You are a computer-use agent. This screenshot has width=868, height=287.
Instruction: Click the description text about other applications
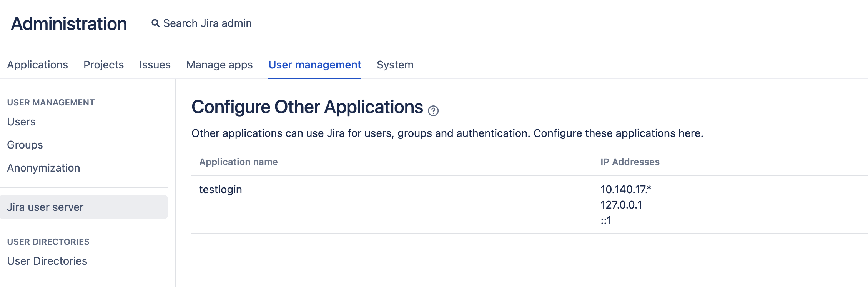pyautogui.click(x=447, y=133)
